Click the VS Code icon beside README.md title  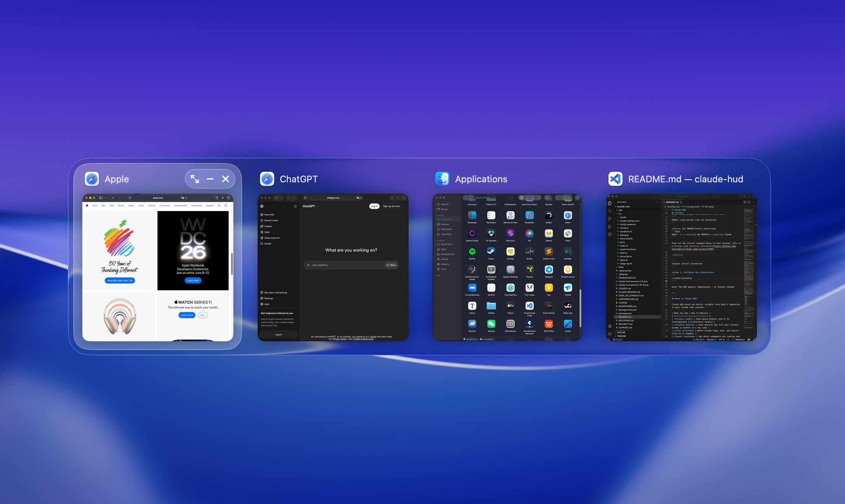[616, 179]
